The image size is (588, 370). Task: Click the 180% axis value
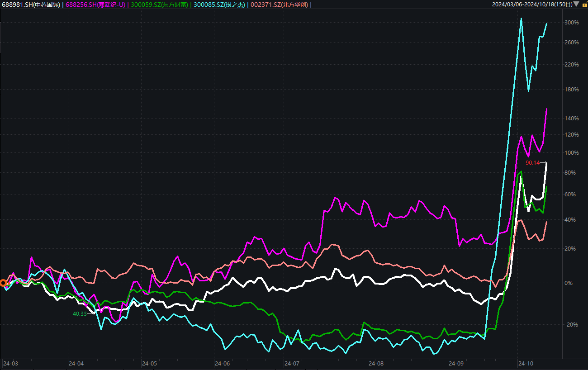(572, 90)
